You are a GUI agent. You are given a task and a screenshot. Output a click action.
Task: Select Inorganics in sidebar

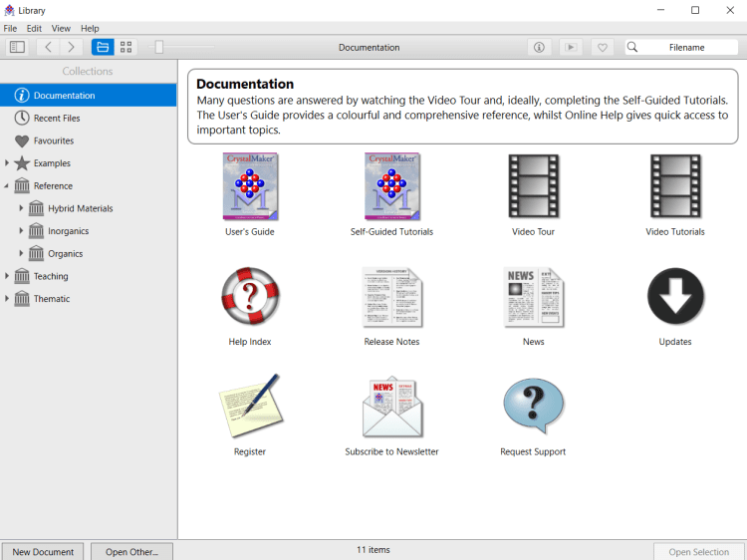coord(89,231)
